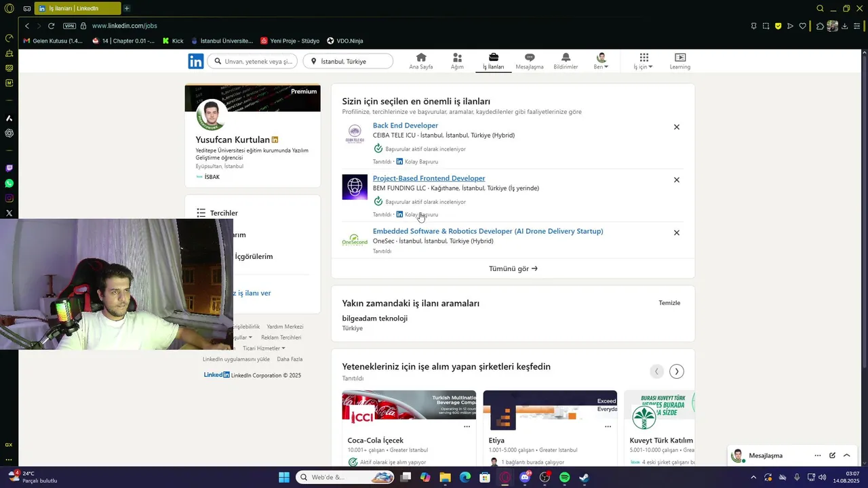This screenshot has width=868, height=488.
Task: Open the Ağım network icon
Action: coord(457,61)
